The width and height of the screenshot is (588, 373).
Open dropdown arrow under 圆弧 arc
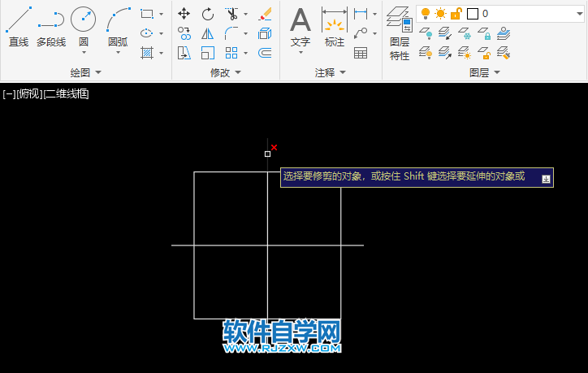(x=118, y=53)
